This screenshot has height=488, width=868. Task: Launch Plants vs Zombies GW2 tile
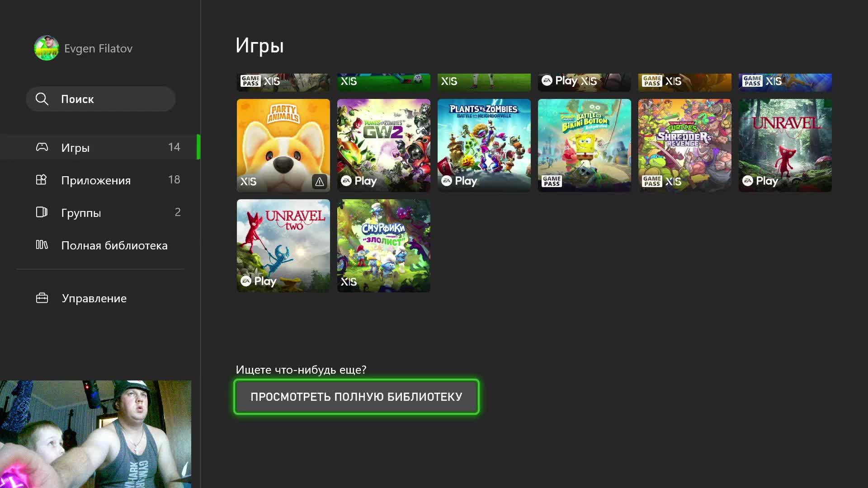(x=384, y=145)
